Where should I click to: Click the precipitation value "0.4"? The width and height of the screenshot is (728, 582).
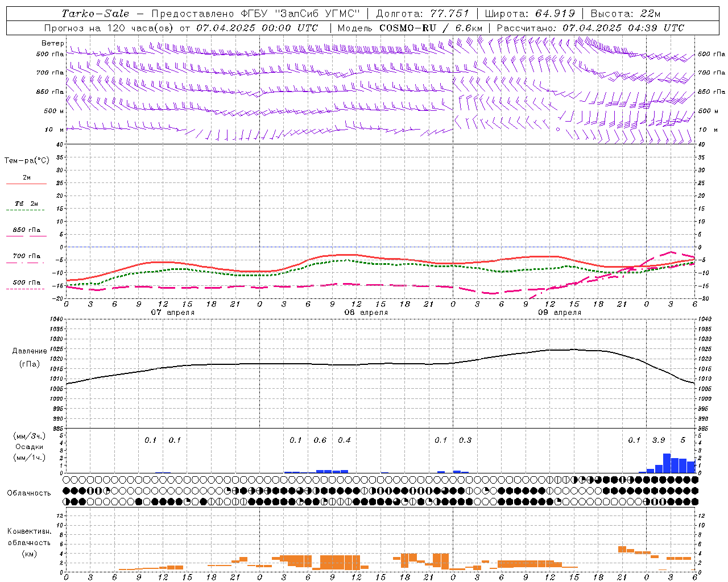click(x=344, y=440)
